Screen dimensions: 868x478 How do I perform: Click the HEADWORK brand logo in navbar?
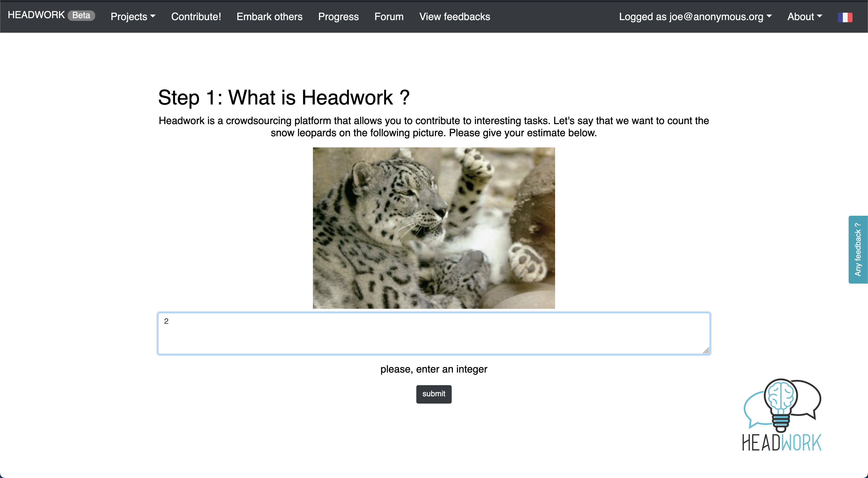36,15
